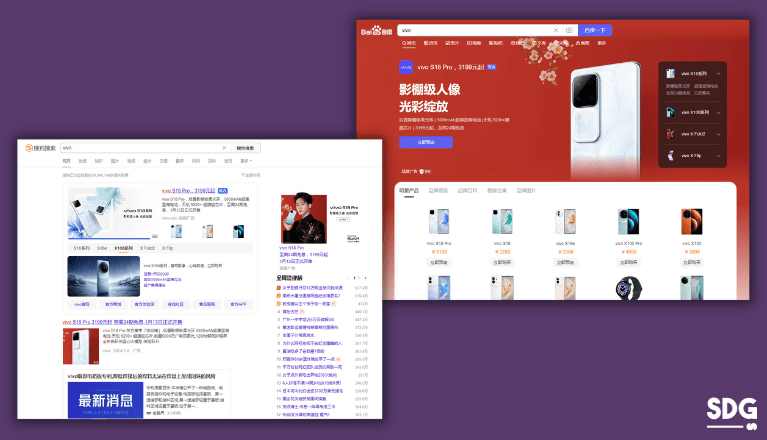This screenshot has width=767, height=440.
Task: Expand the vivo X100 series chevron
Action: [718, 112]
